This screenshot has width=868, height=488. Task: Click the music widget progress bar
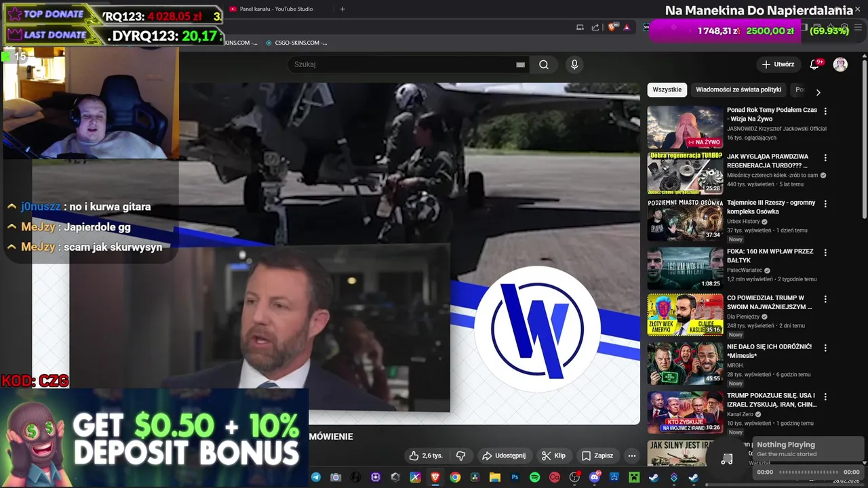[808, 472]
